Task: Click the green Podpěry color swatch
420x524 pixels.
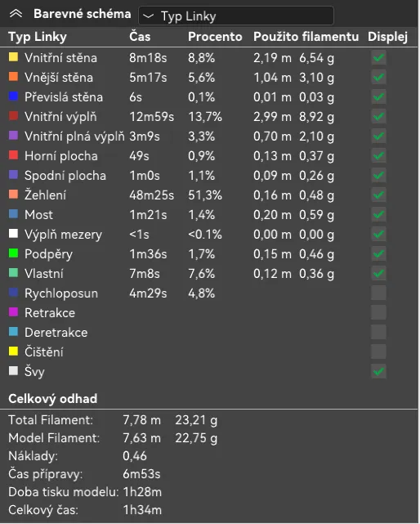Action: [x=13, y=253]
